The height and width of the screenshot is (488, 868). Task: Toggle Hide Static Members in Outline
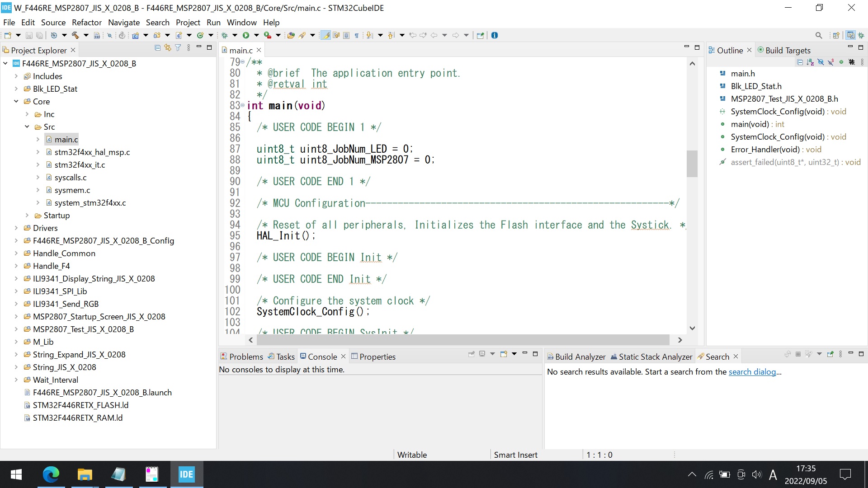click(830, 62)
